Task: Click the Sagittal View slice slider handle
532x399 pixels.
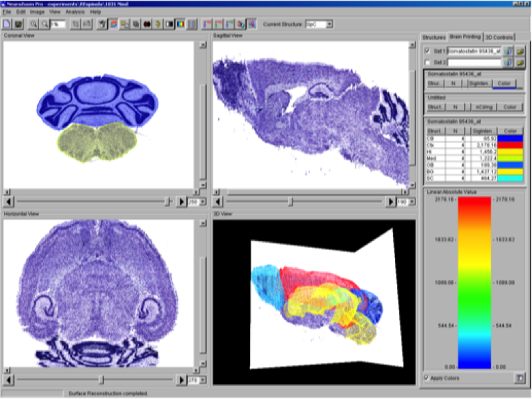Action: pos(290,201)
